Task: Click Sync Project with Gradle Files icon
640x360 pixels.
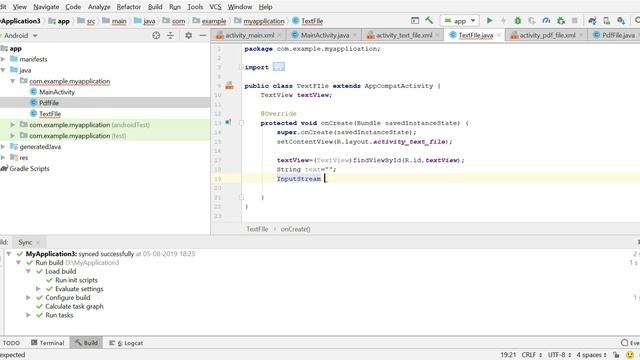Action: click(592, 20)
